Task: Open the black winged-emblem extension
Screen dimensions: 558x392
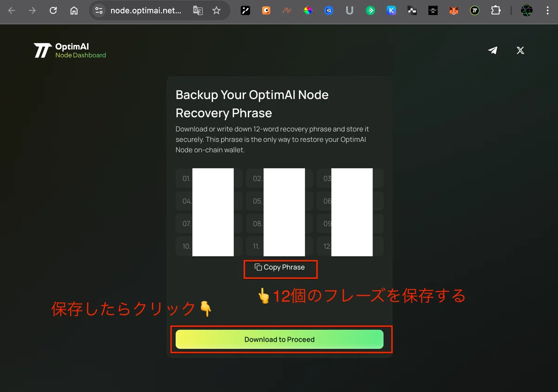Action: 433,10
